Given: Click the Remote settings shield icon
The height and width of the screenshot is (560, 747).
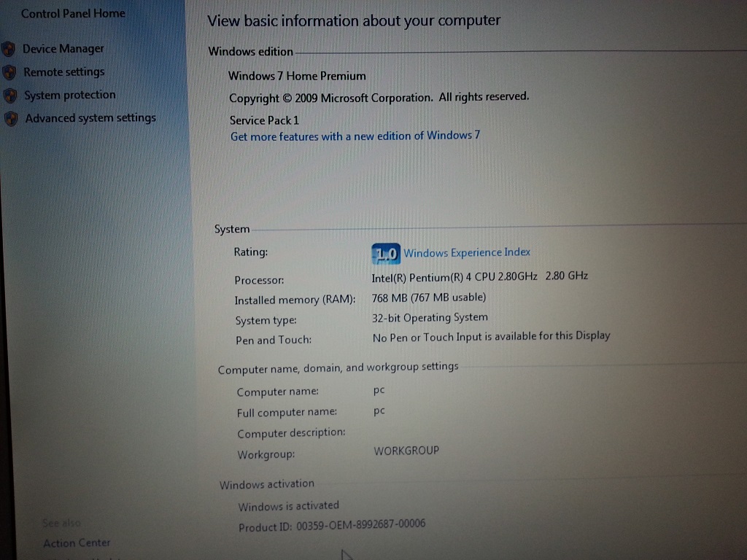Looking at the screenshot, I should [x=9, y=72].
